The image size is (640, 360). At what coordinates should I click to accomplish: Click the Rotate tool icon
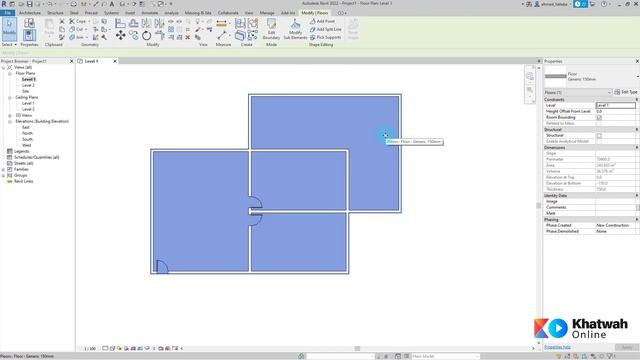[x=147, y=36]
